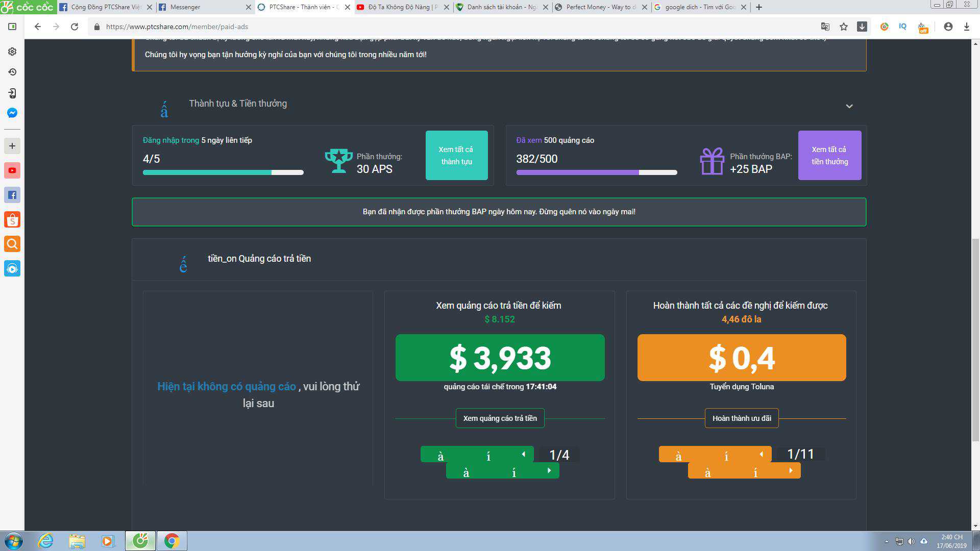Open Shopee shortcut in sidebar
The height and width of the screenshot is (551, 980).
click(x=12, y=219)
